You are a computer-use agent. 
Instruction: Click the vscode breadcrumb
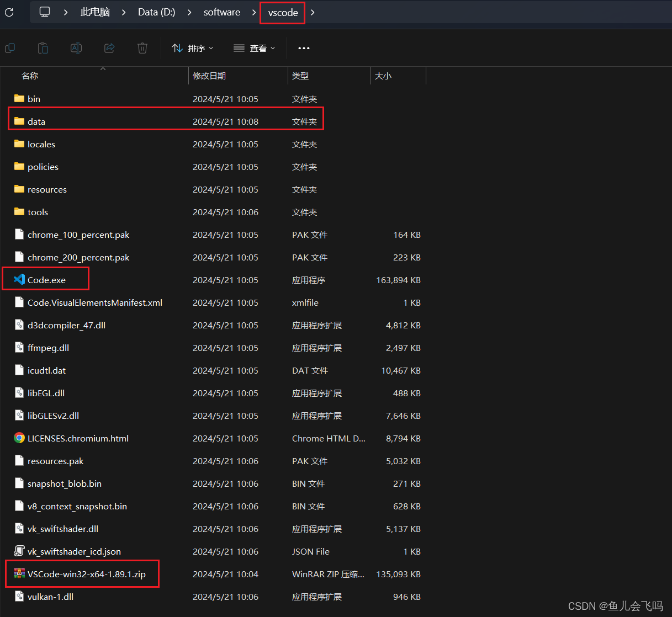coord(283,12)
